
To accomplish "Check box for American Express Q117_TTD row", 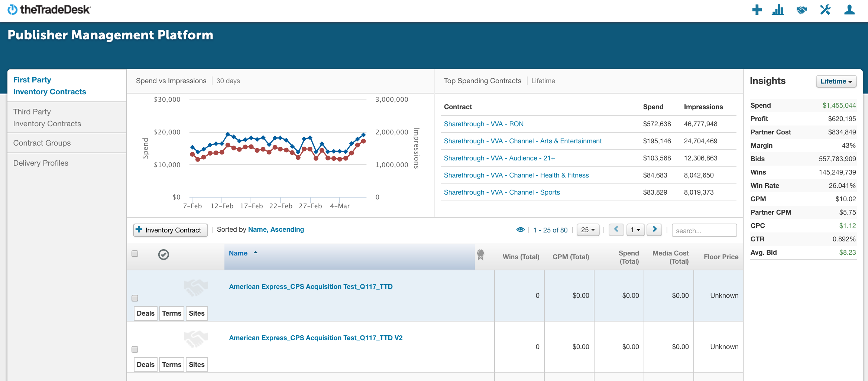I will (x=135, y=298).
